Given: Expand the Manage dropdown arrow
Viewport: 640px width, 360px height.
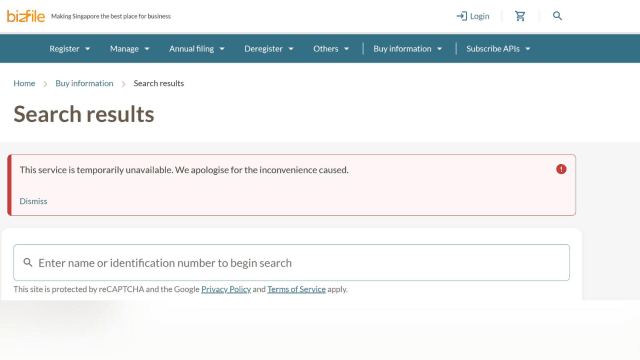Looking at the screenshot, I should 147,49.
